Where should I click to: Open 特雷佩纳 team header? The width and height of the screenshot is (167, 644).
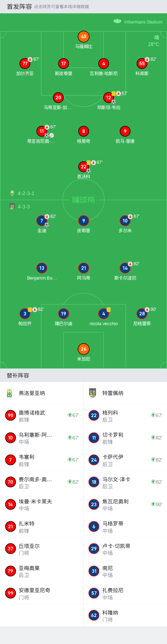click(125, 393)
